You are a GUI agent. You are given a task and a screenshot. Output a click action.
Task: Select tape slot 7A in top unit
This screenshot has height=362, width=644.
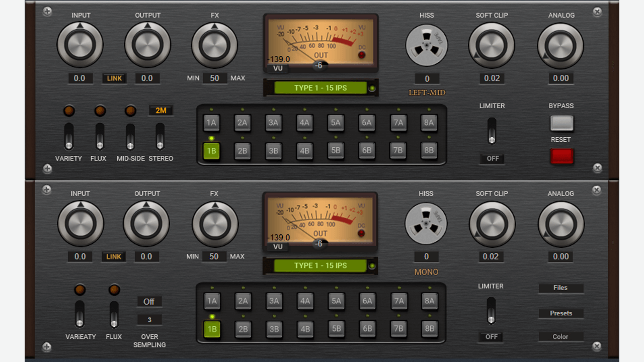click(398, 122)
